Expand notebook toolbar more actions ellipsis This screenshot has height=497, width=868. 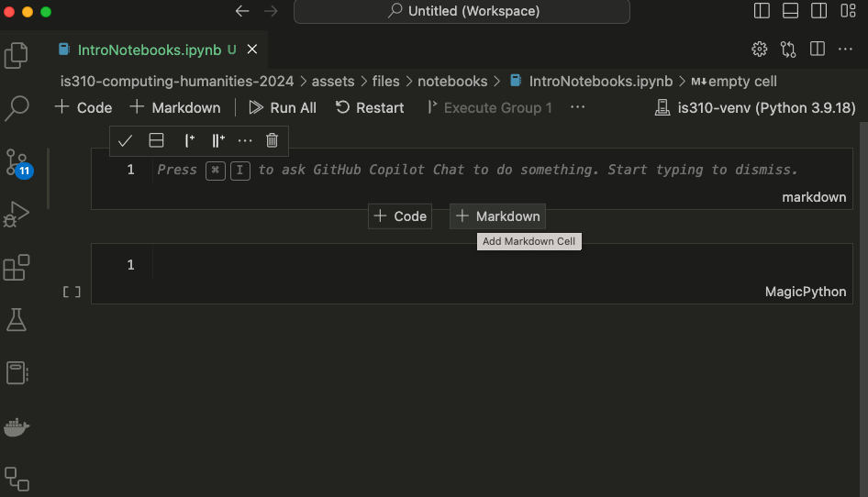coord(577,107)
